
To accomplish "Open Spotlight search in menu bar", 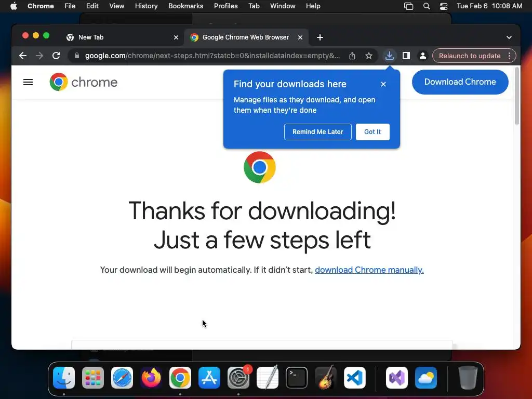I will 427,6.
